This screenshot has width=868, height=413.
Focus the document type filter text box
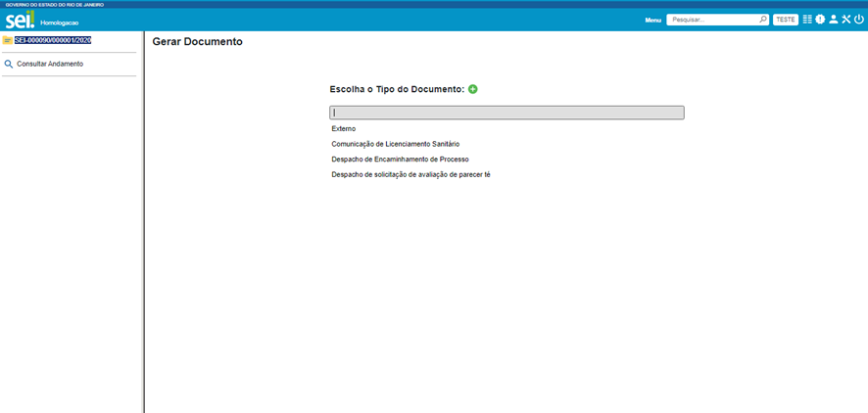click(x=506, y=113)
